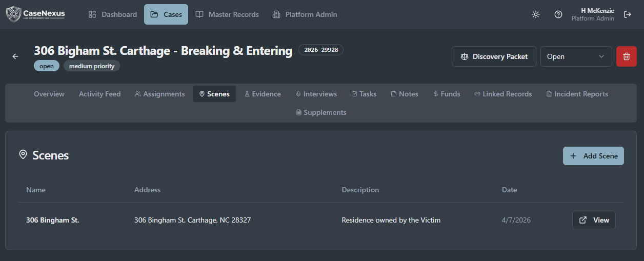Open Platform Admin navigation item

coord(305,14)
